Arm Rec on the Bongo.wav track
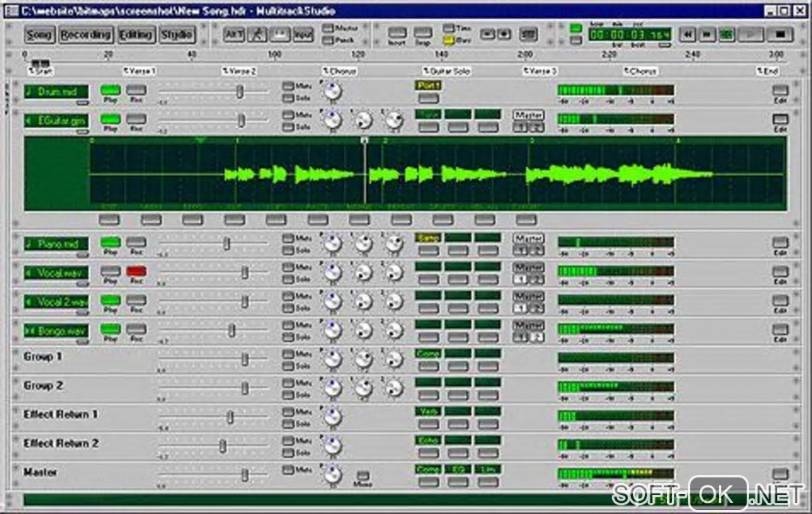Screen dimensions: 812x514 pos(136,329)
